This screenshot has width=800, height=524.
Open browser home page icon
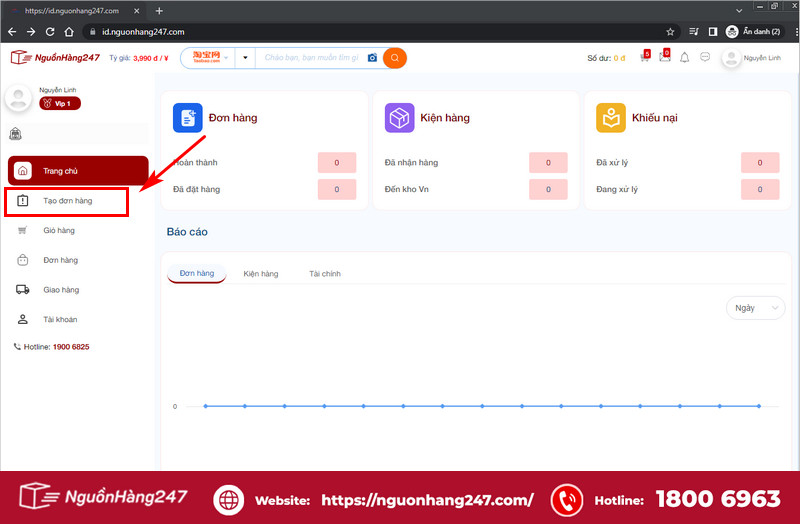(x=69, y=32)
